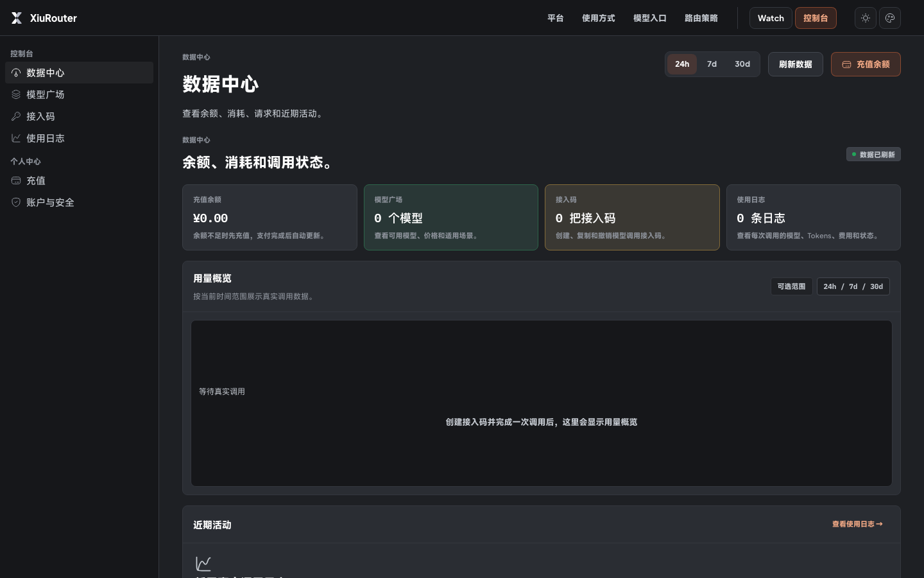Toggle light theme with the sun icon
The width and height of the screenshot is (924, 578).
click(x=866, y=18)
